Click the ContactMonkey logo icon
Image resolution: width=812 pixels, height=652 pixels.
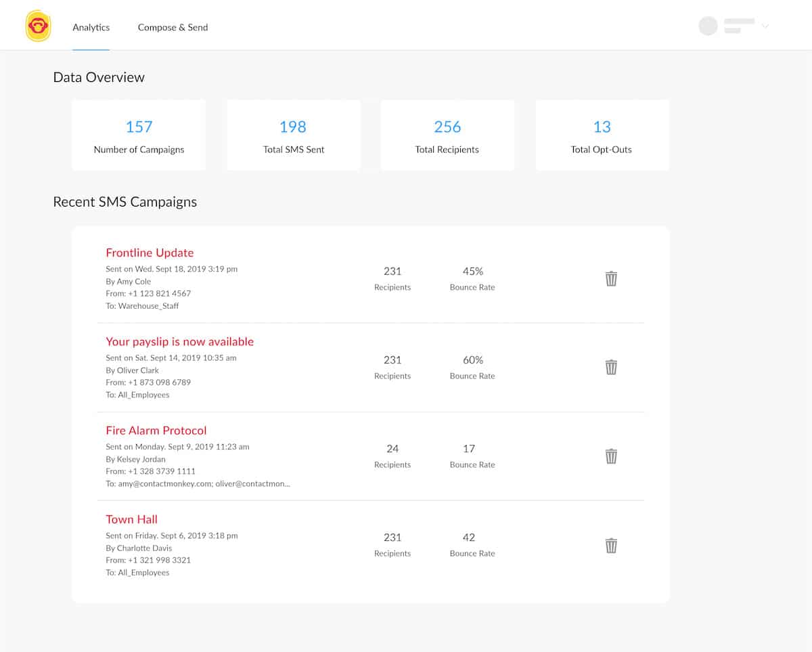point(38,26)
